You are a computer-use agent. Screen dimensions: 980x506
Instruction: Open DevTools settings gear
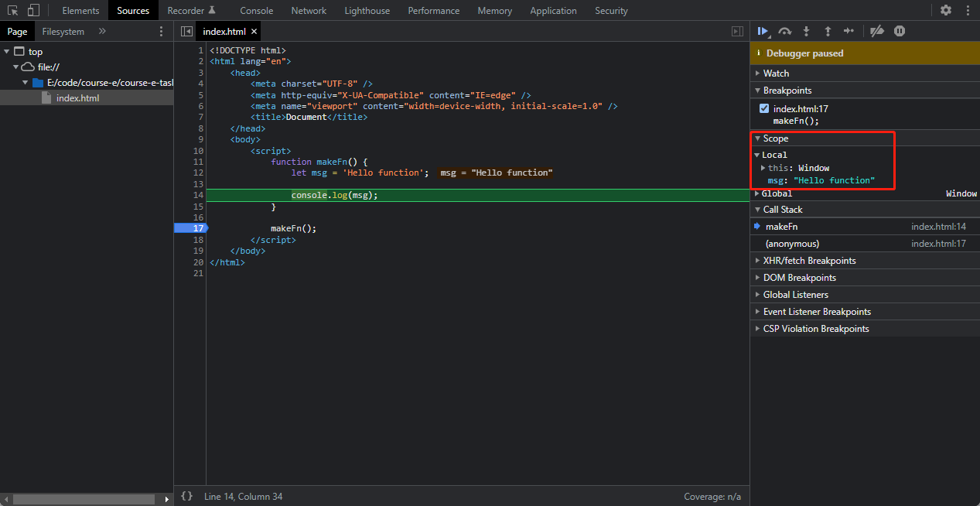coord(946,11)
